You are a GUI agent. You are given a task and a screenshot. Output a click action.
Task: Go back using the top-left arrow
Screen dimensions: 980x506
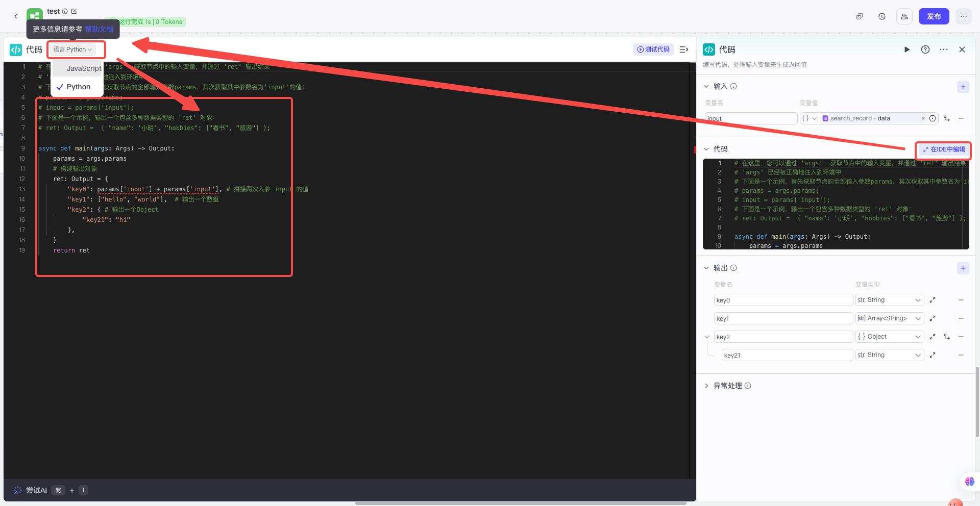pos(16,16)
